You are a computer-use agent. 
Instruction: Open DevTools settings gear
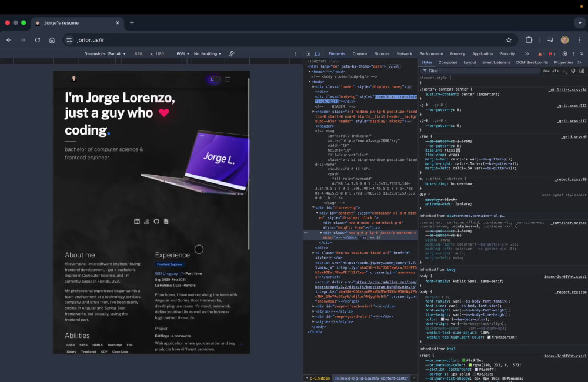564,54
